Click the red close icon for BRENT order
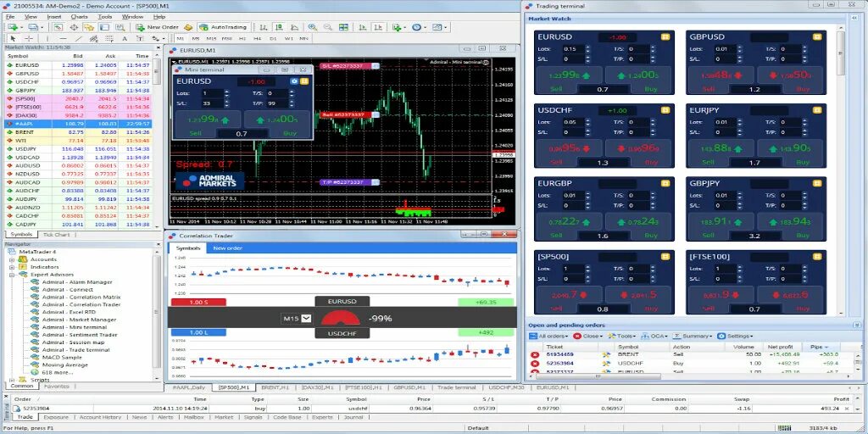Viewport: 868px width, 434px height. [535, 355]
